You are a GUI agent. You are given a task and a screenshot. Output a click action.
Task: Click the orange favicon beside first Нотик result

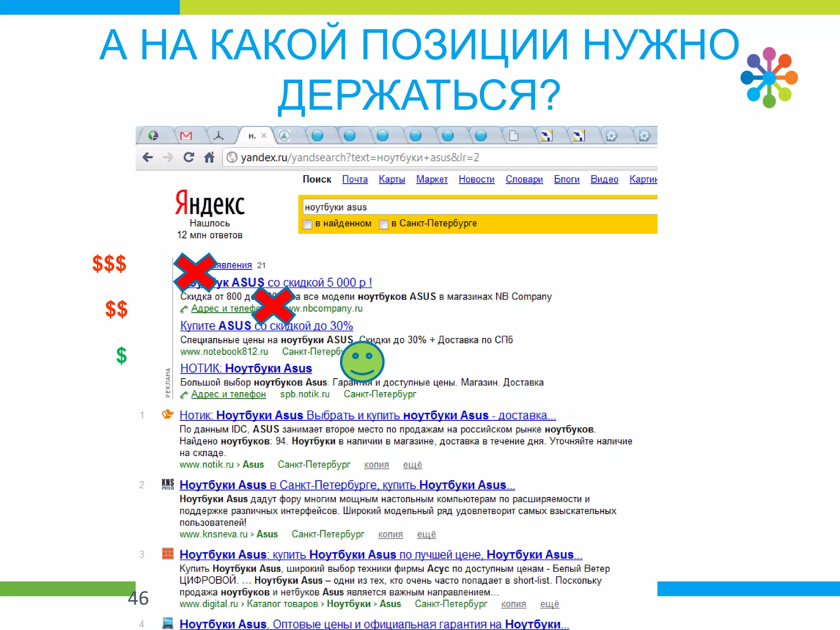click(x=167, y=414)
